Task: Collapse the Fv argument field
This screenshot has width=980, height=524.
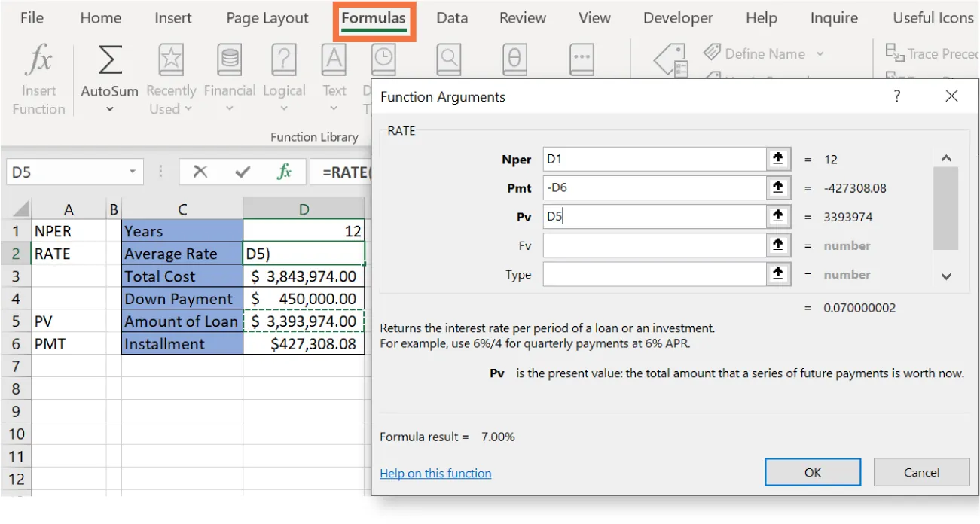Action: 778,245
